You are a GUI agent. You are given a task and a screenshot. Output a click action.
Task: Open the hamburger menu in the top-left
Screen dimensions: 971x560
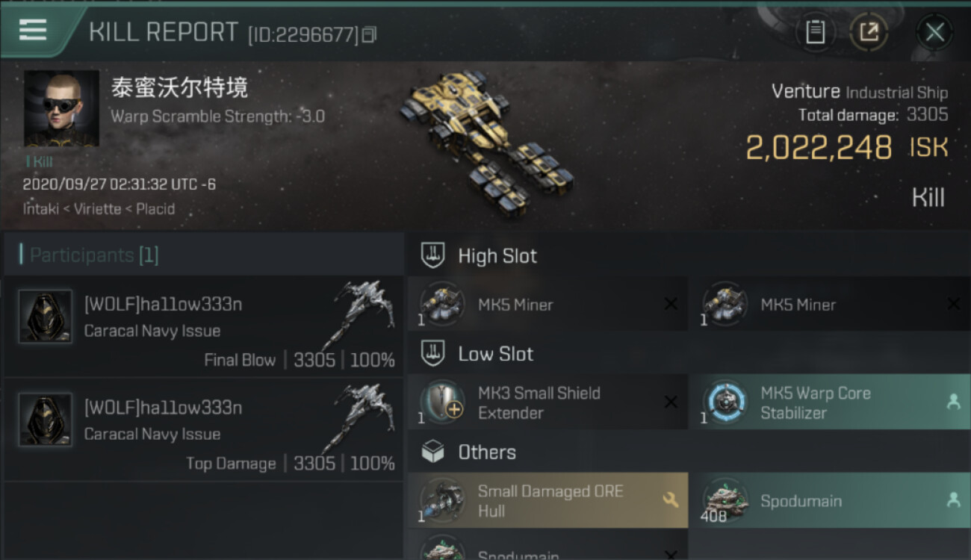click(x=32, y=30)
